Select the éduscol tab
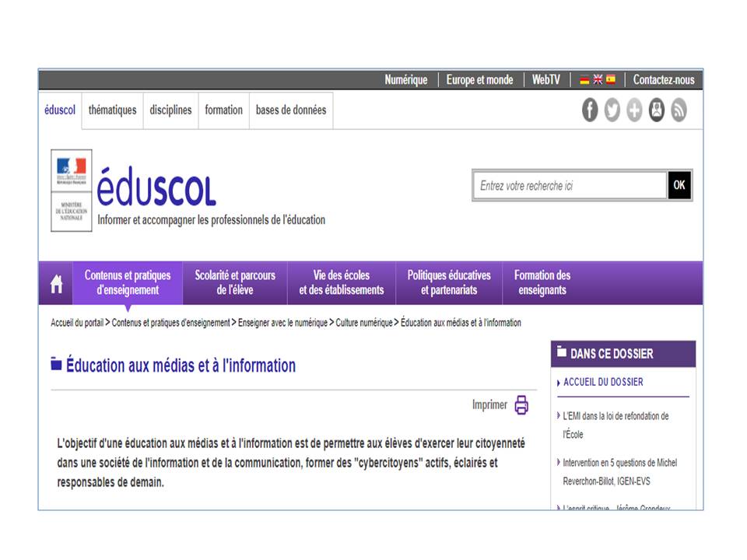The image size is (747, 560). (x=60, y=110)
